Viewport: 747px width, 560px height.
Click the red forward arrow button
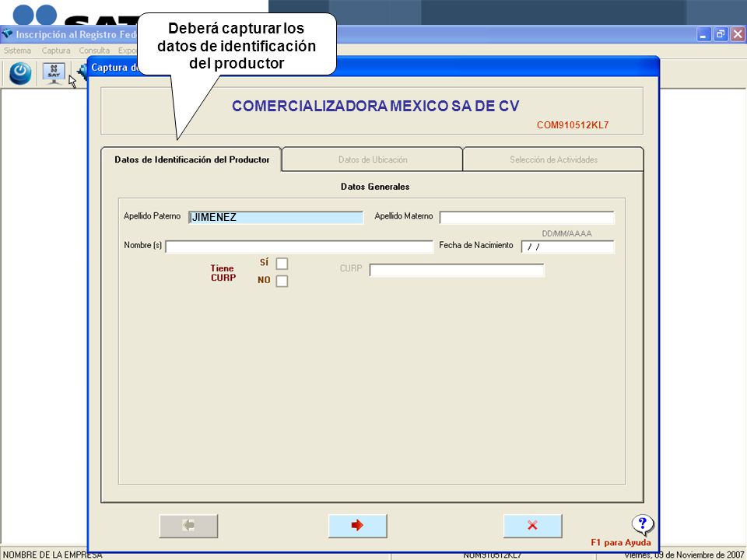tap(357, 526)
